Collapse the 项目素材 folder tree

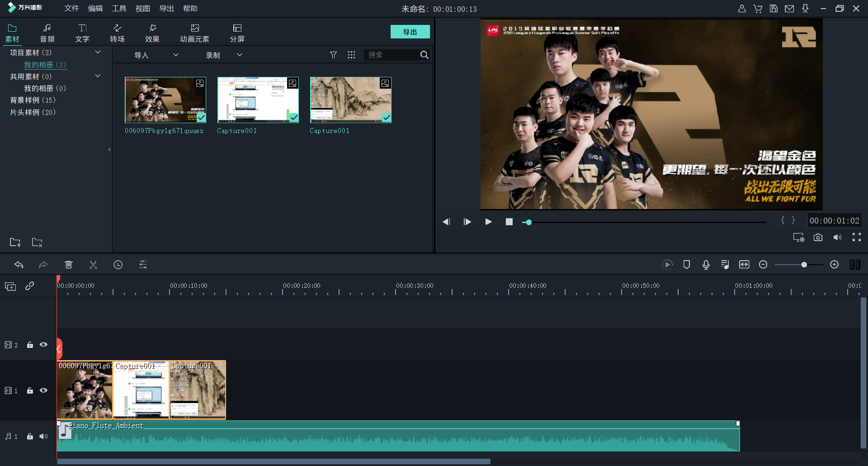tap(98, 52)
